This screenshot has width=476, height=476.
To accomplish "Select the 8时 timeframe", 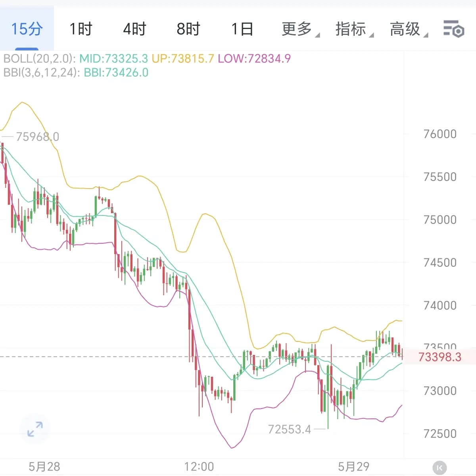I will click(x=188, y=29).
